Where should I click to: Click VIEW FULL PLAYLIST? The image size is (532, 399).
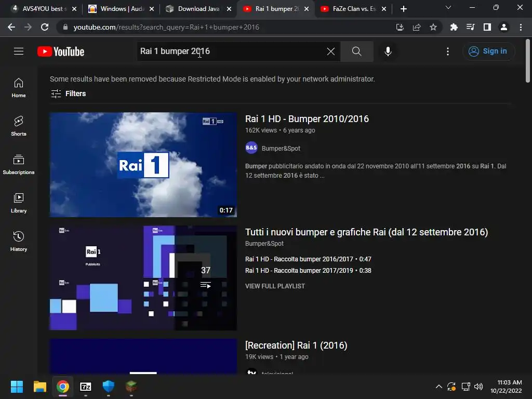point(275,286)
